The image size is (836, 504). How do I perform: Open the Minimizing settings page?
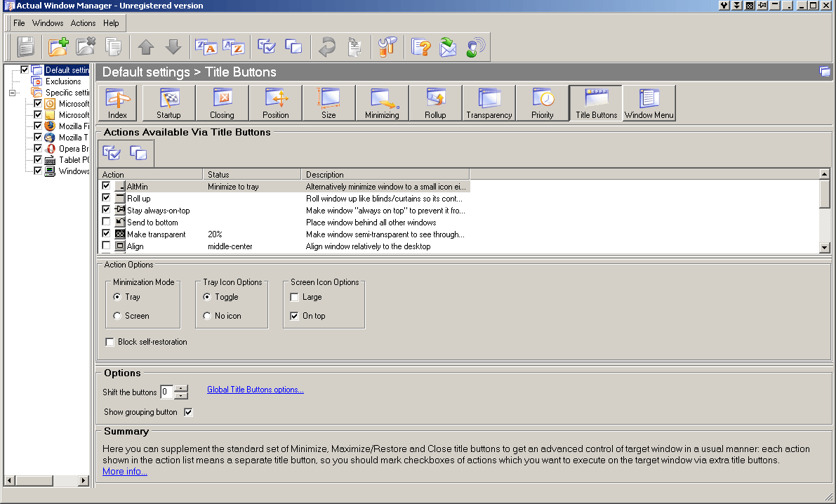coord(382,102)
